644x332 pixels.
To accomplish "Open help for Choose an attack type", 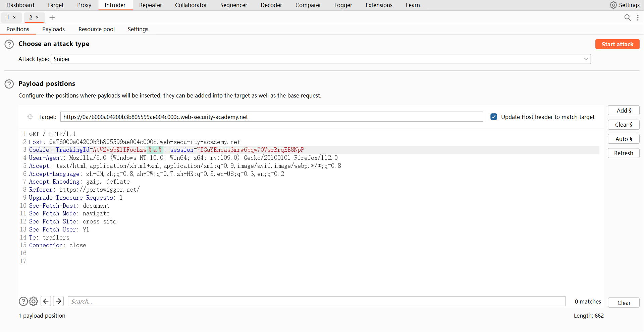I will pyautogui.click(x=9, y=44).
